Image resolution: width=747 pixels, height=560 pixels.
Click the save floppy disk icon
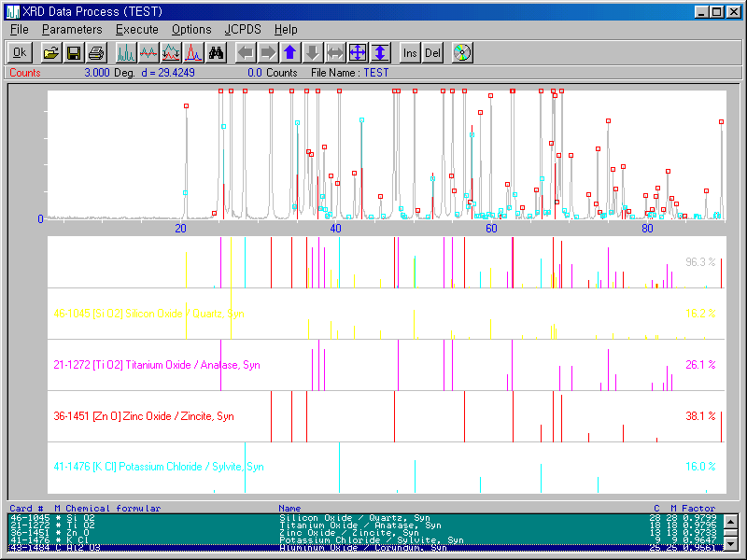click(72, 52)
